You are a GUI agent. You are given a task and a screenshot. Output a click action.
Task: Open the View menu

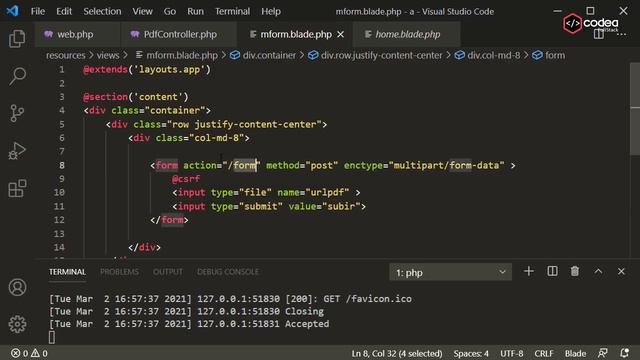pos(142,11)
